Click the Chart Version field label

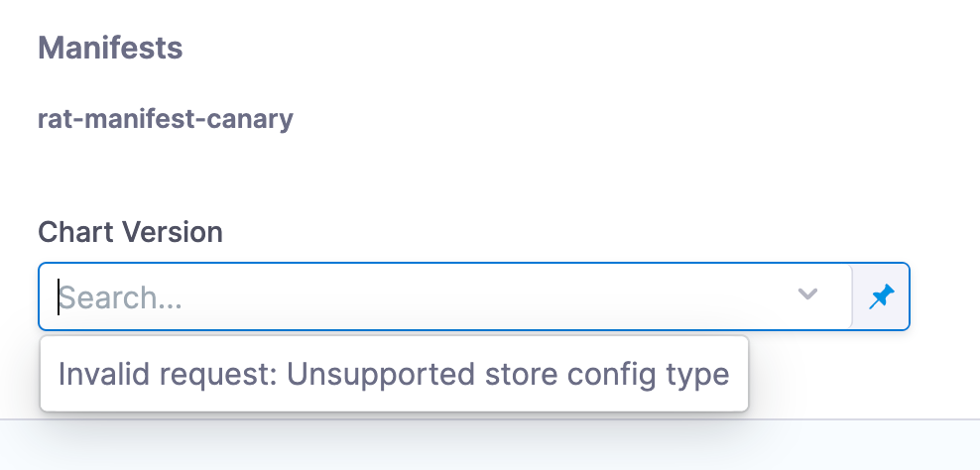[x=130, y=232]
